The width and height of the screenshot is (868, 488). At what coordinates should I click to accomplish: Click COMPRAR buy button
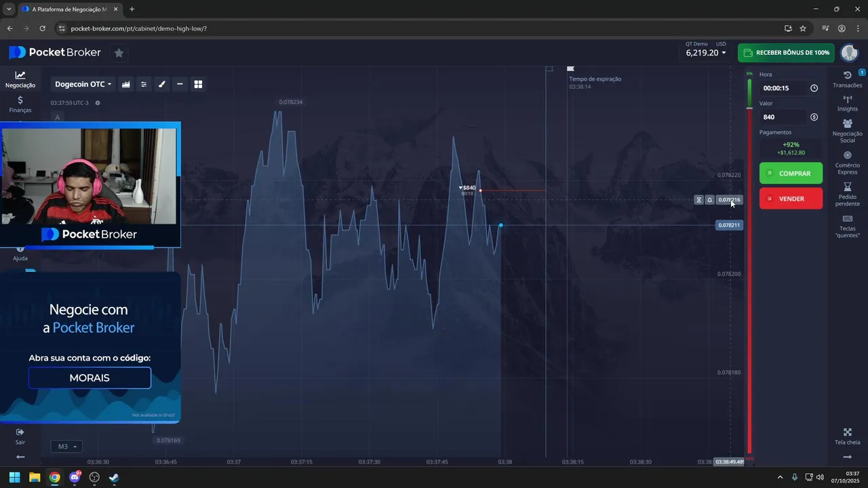[x=791, y=174]
